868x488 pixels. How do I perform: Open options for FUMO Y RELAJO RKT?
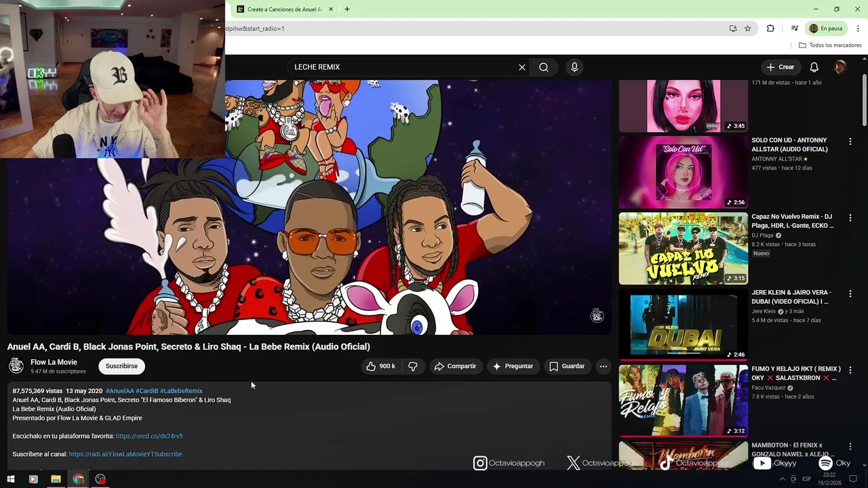850,371
